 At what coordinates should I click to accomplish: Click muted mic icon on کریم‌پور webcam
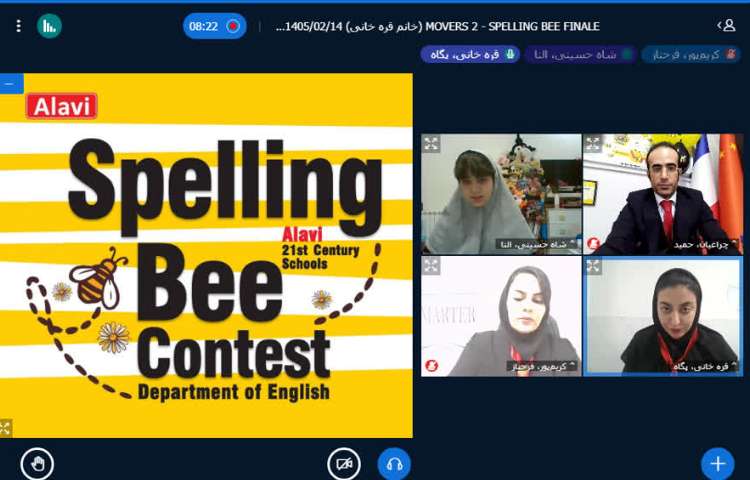pyautogui.click(x=431, y=366)
